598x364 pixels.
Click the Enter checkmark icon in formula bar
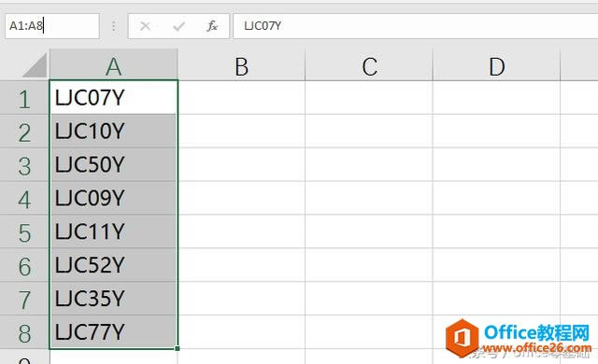[x=178, y=26]
